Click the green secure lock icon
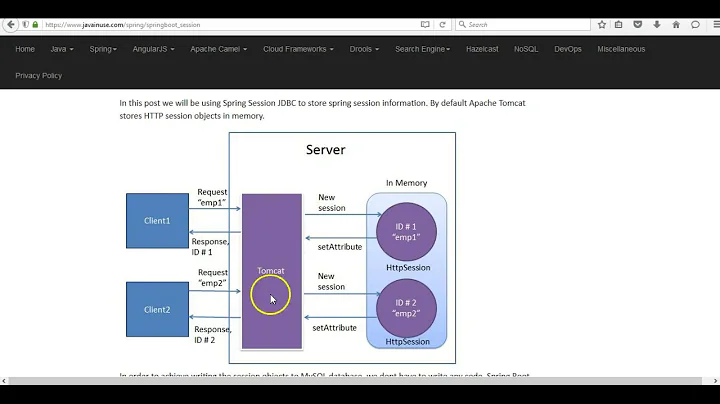The height and width of the screenshot is (404, 720). [35, 24]
